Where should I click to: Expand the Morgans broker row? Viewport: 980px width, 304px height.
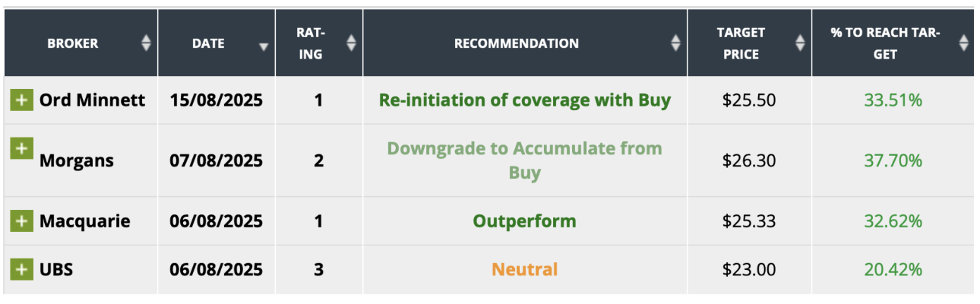22,149
